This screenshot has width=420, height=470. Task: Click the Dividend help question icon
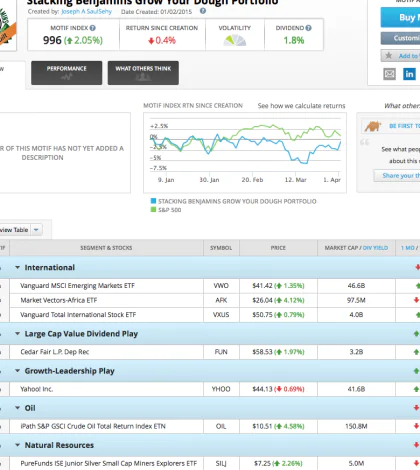[308, 28]
